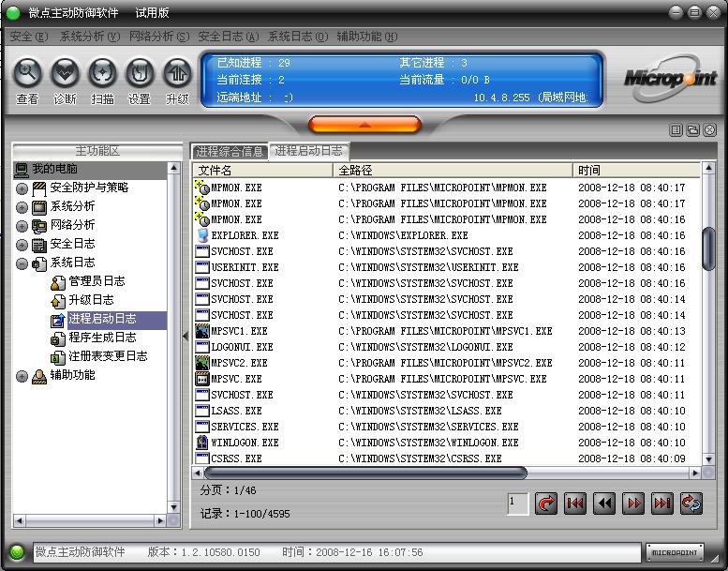The height and width of the screenshot is (571, 728).
Task: Expand the 安全日志 tree node
Action: pyautogui.click(x=22, y=245)
